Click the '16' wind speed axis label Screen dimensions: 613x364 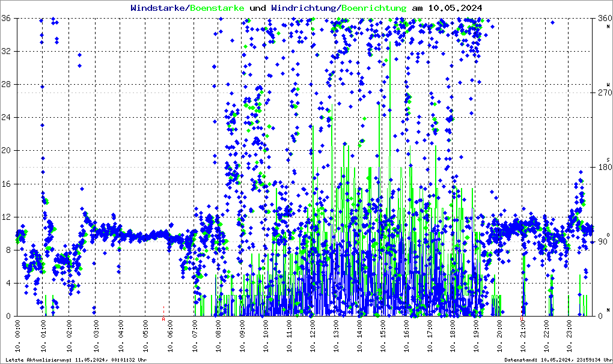[x=6, y=184]
